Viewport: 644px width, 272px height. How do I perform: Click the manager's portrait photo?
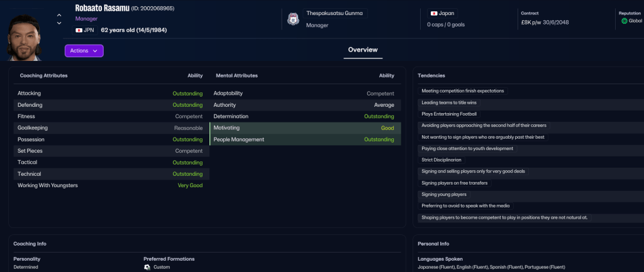[28, 37]
